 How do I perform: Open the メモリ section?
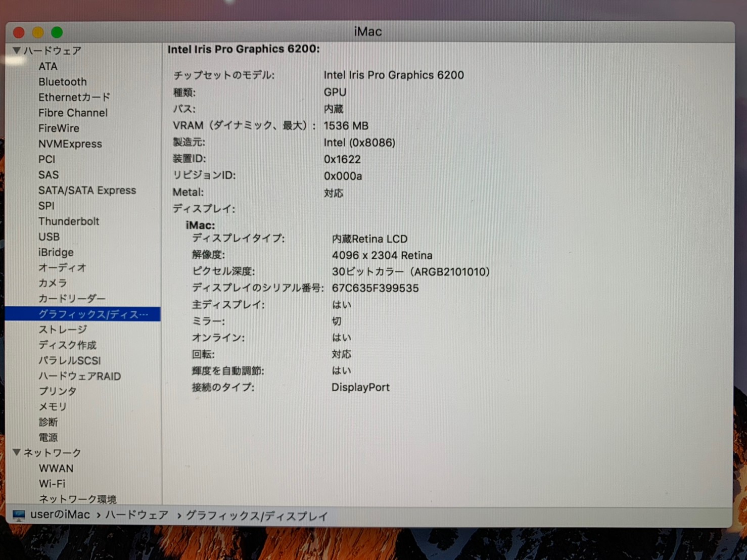(x=53, y=407)
